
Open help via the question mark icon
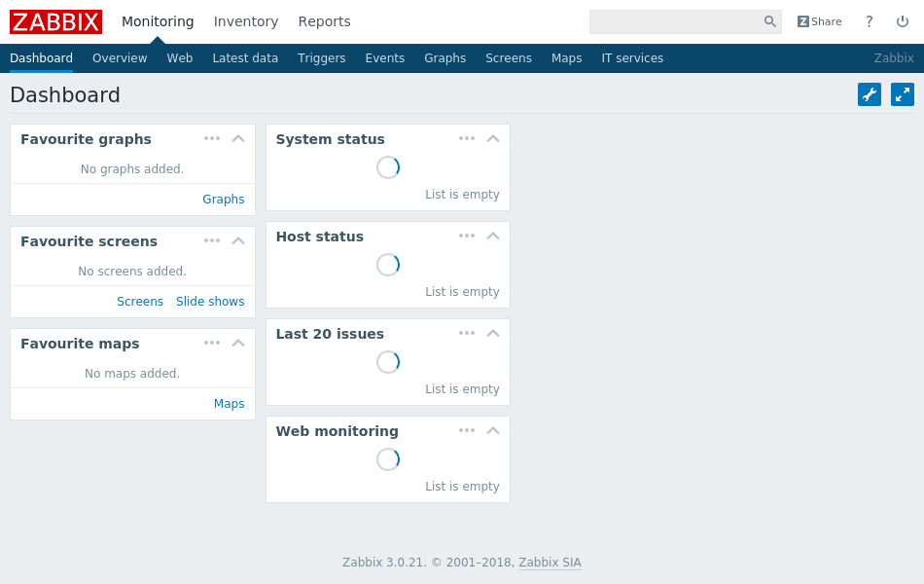[x=869, y=21]
